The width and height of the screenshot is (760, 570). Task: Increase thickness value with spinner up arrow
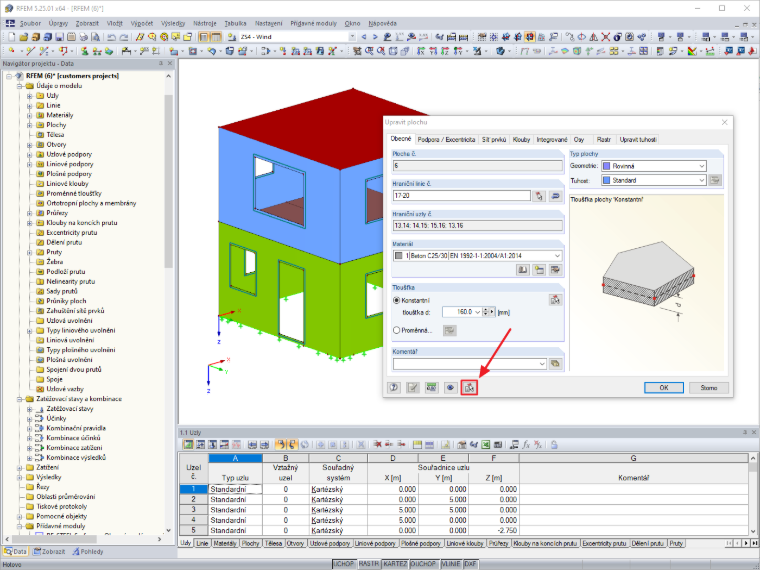coord(485,310)
